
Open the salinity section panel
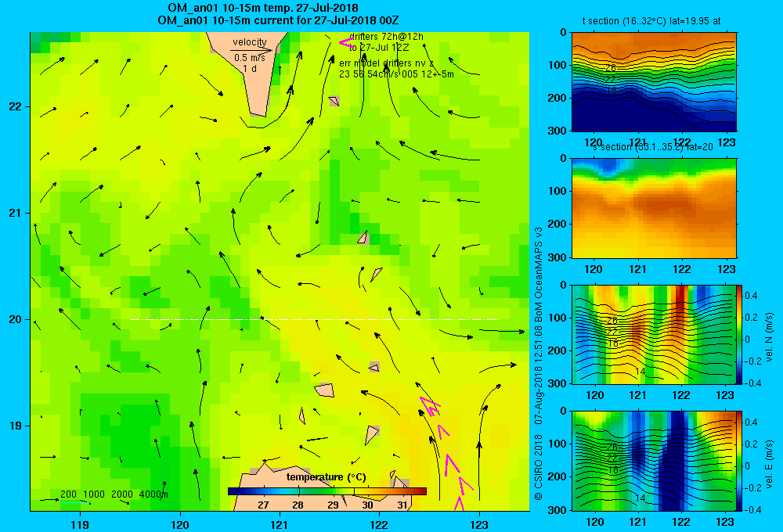point(654,208)
